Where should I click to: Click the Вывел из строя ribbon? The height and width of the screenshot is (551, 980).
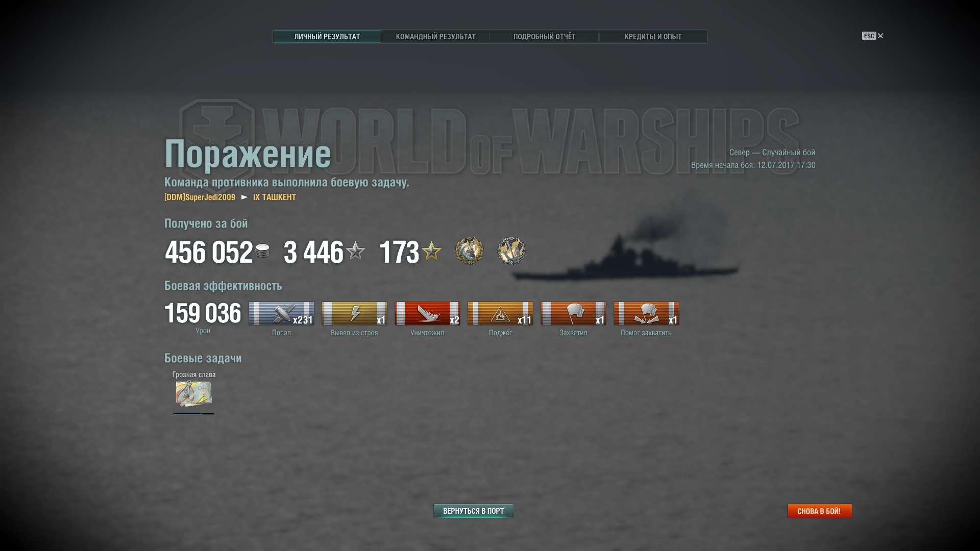pos(354,313)
